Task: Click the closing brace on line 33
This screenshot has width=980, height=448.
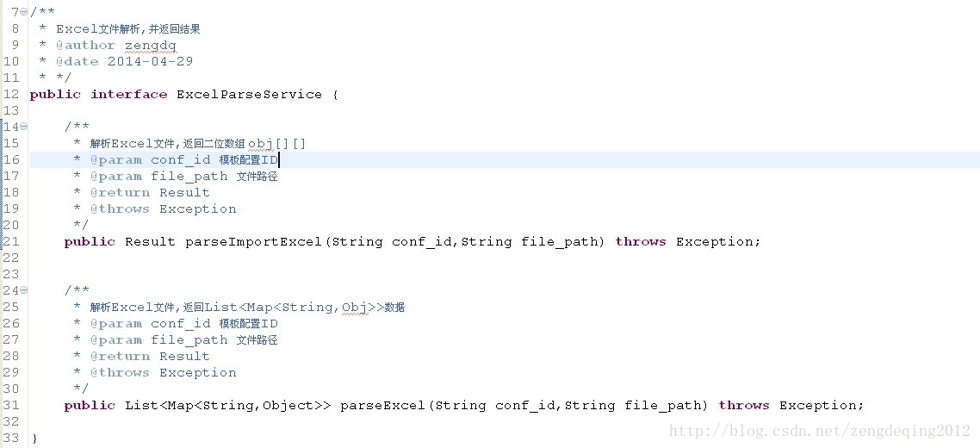Action: [34, 439]
